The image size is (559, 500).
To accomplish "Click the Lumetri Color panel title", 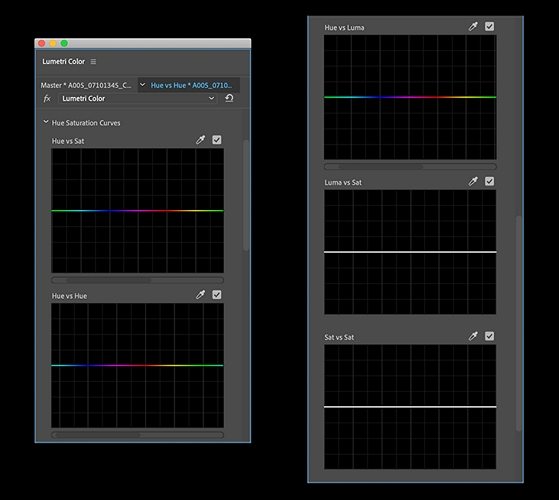I will point(63,61).
